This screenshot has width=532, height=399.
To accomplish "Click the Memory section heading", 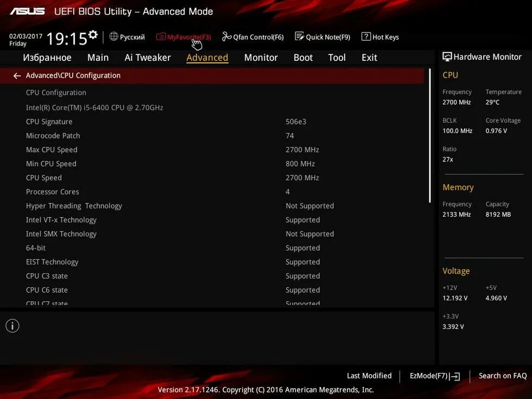I will click(458, 187).
